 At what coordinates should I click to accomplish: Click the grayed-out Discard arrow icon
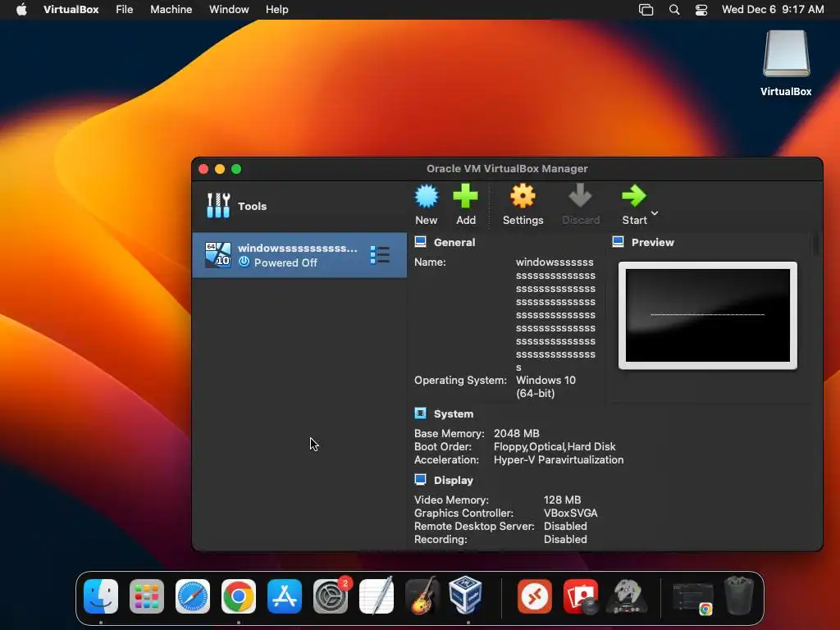pyautogui.click(x=580, y=197)
